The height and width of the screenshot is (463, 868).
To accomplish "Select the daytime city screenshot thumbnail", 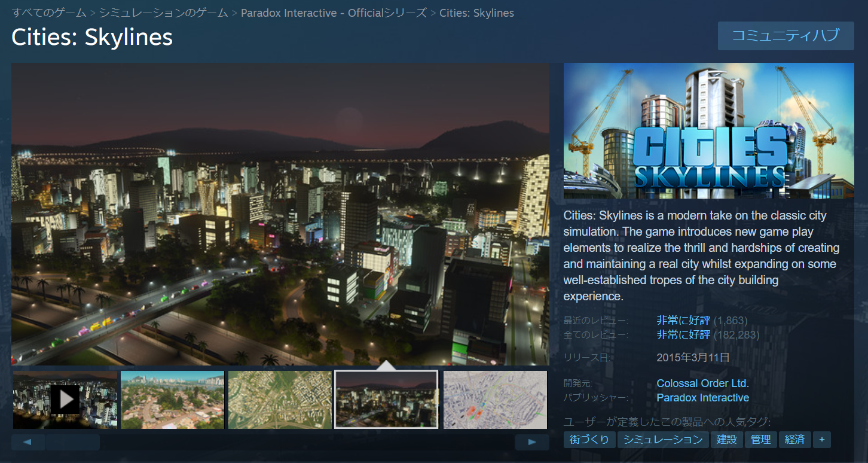I will click(172, 400).
